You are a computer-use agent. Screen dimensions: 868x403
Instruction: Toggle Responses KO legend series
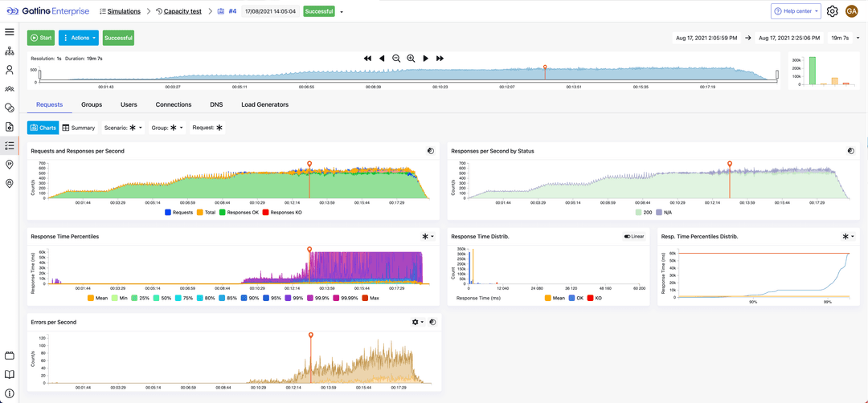282,213
